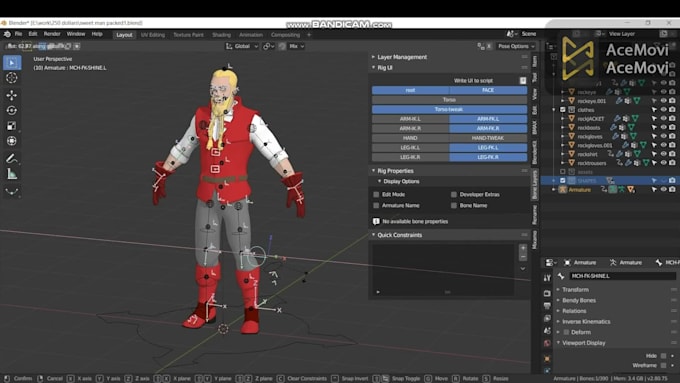Select the Cursor tool
This screenshot has width=680, height=383.
tap(12, 78)
